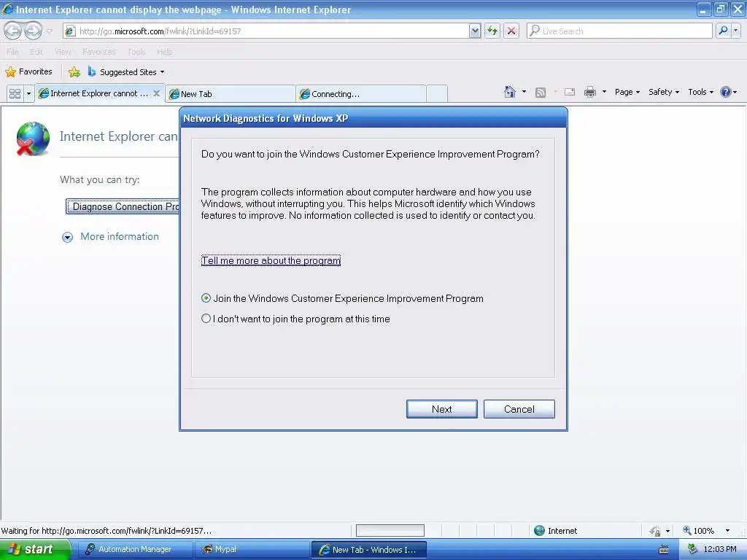Open the Help menu
This screenshot has height=560, width=747.
coord(164,52)
